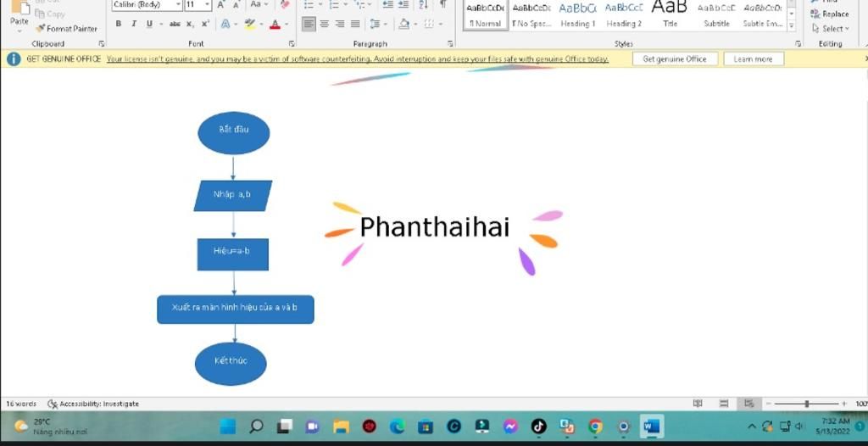This screenshot has height=446, width=868.
Task: Apply the Subtitle style
Action: click(716, 15)
